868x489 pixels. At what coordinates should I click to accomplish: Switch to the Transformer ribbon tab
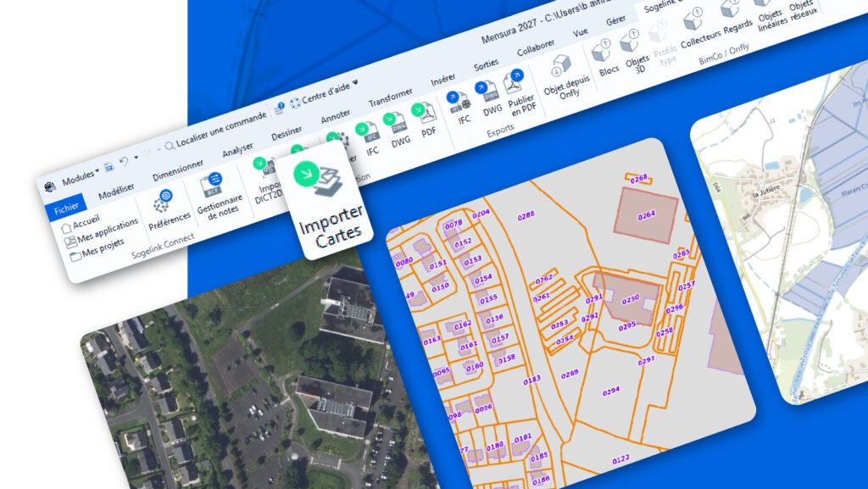coord(391,98)
